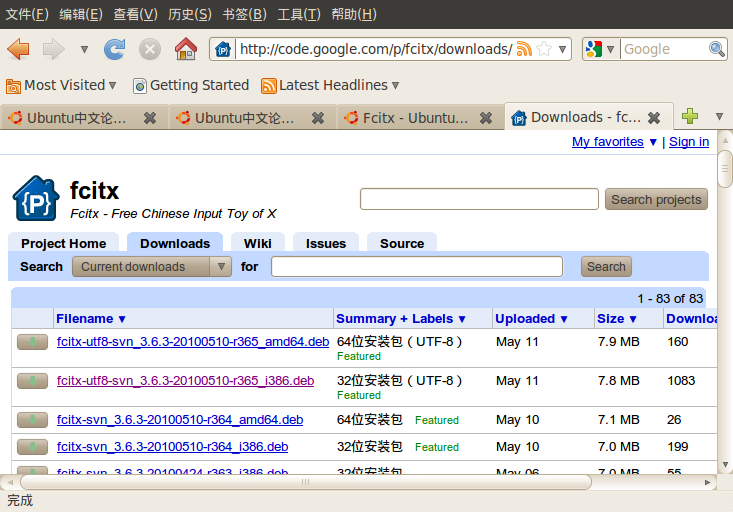Open the Summary + Labels column menu
This screenshot has height=512, width=733.
401,319
